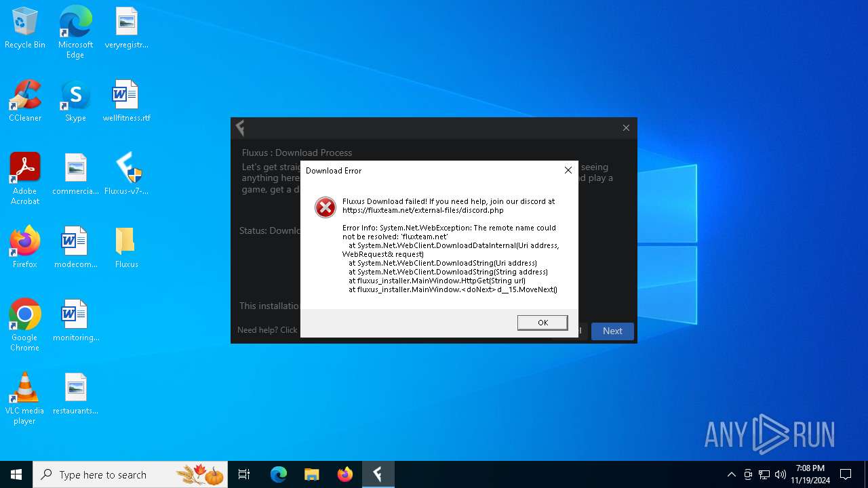Click OK in the Download Error dialog
Screen dimensions: 868x488
542,323
